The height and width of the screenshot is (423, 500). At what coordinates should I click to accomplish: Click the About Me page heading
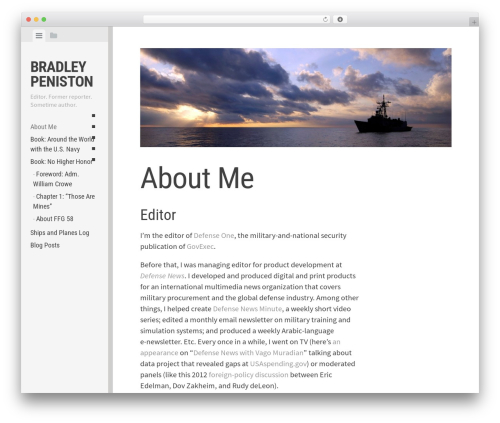(197, 178)
